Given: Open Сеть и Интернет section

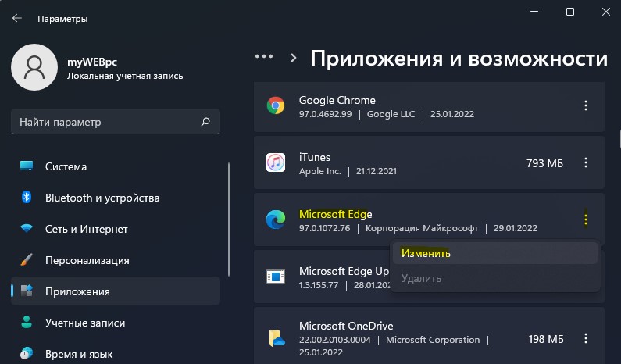Looking at the screenshot, I should (x=116, y=229).
